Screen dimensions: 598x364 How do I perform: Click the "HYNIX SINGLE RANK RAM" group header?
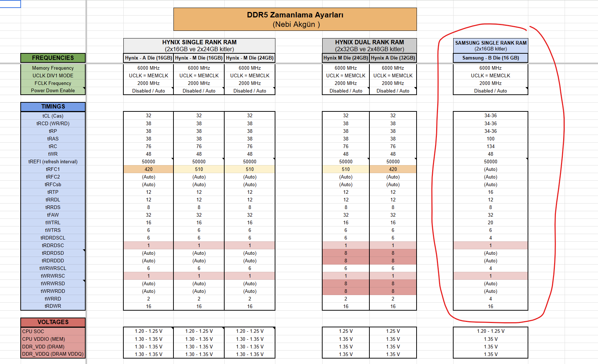point(199,46)
